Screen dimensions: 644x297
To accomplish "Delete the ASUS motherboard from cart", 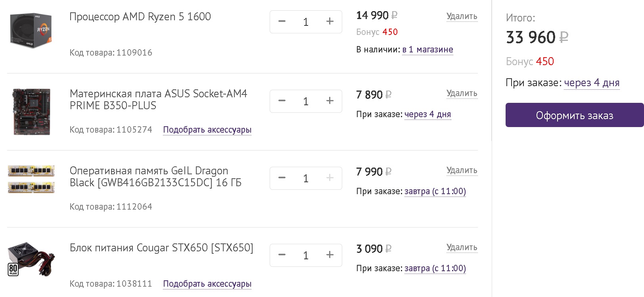I will 462,93.
